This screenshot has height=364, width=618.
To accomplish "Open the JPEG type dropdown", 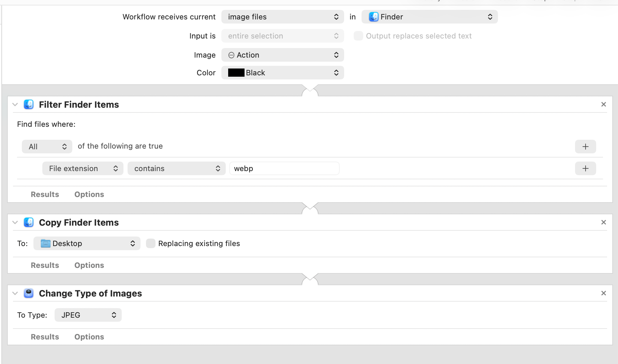I will (x=88, y=315).
